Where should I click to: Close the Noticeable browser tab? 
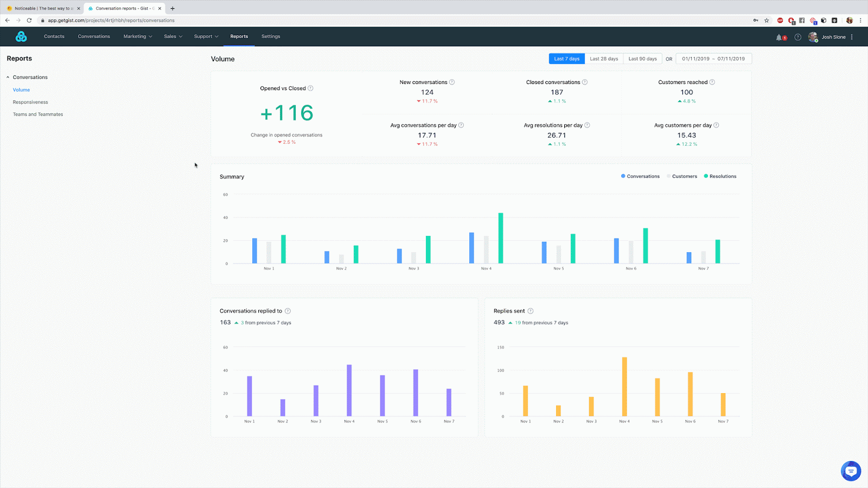tap(79, 8)
